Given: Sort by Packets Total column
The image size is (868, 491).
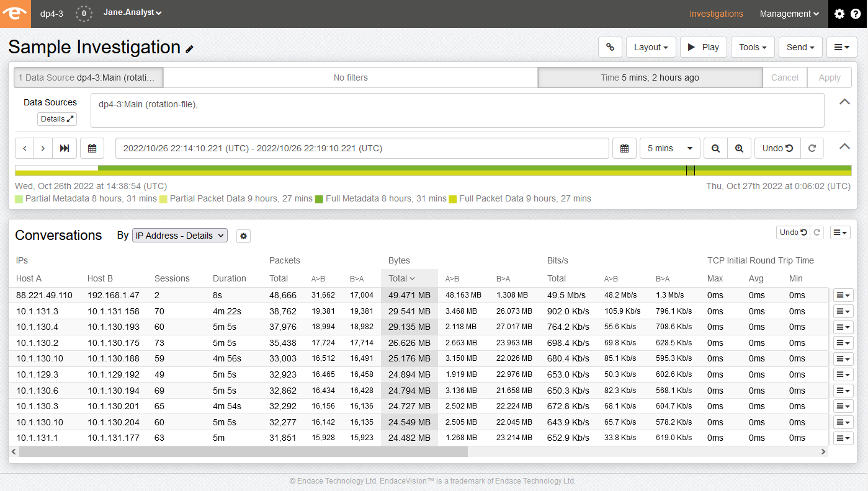Looking at the screenshot, I should point(279,278).
